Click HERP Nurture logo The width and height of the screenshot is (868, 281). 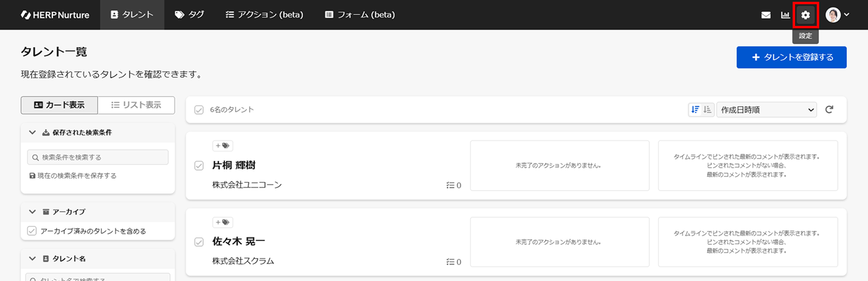tap(55, 15)
